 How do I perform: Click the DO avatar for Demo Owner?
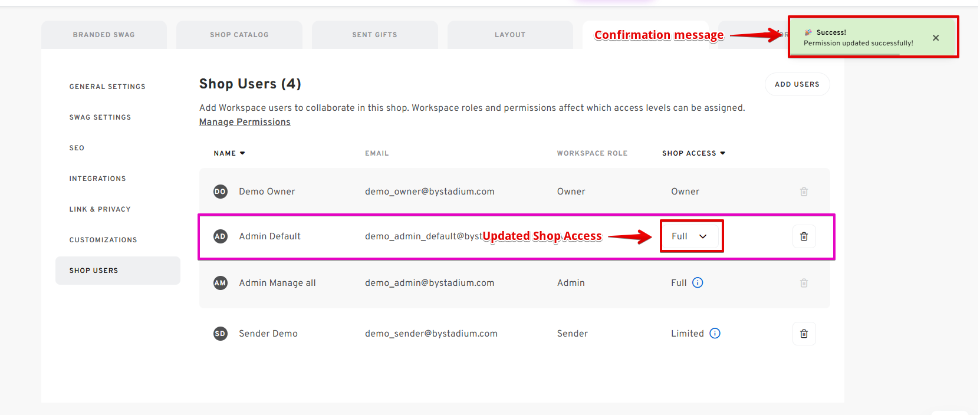[x=220, y=192]
